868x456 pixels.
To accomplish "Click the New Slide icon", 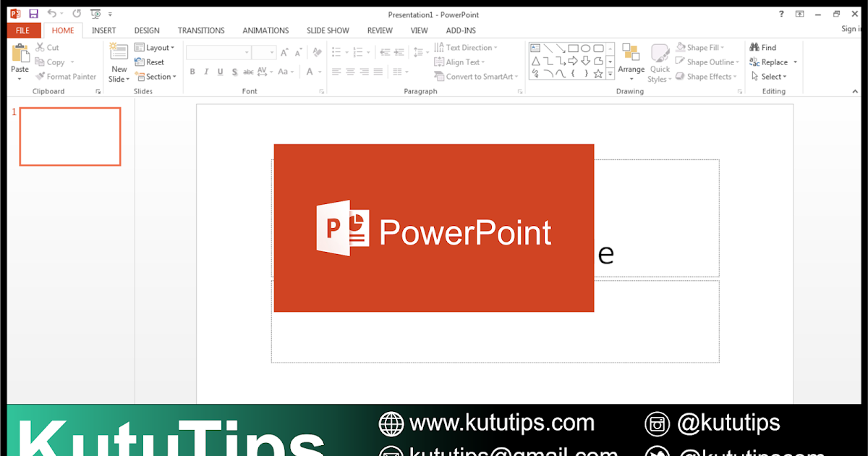I will coord(119,52).
